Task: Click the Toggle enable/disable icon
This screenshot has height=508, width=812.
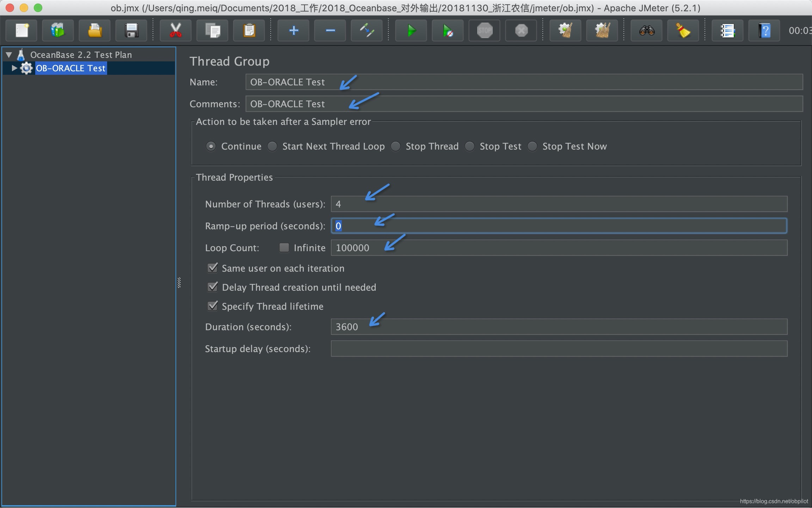Action: tap(367, 31)
